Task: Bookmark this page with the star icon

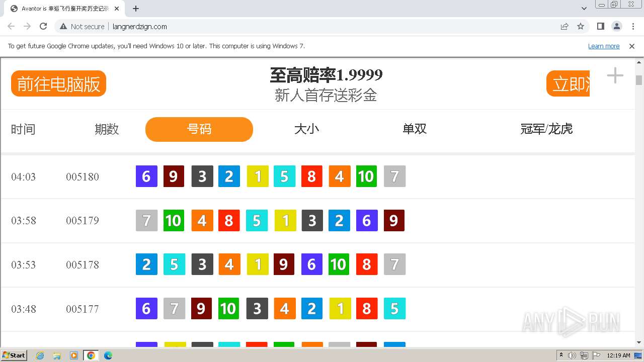Action: pos(581,26)
